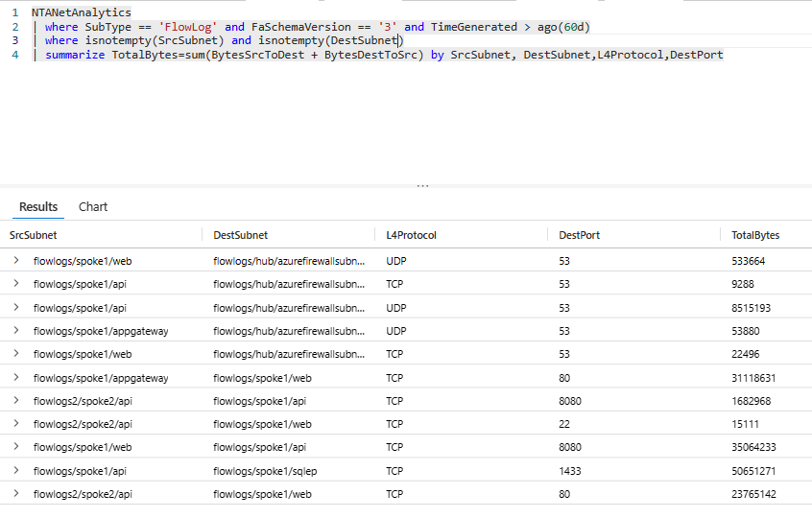Place cursor on the summarize TotalBytes line
The image size is (812, 518).
[x=384, y=56]
